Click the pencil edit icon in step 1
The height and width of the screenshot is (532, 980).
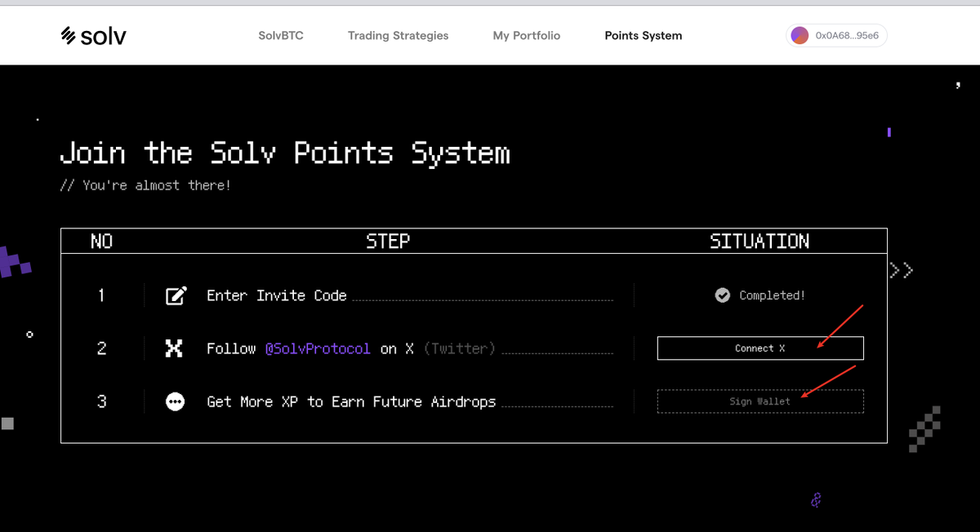[x=176, y=295]
